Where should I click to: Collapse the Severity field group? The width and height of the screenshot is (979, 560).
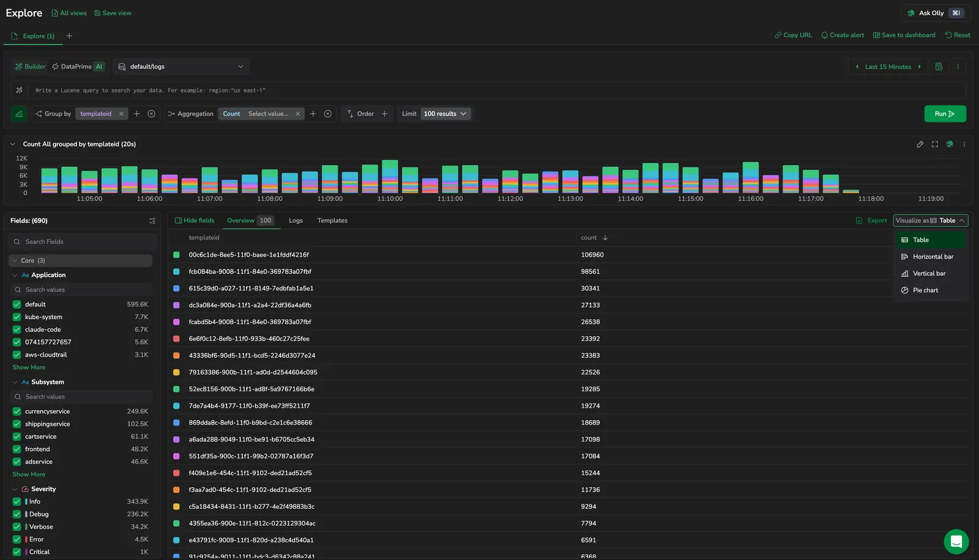point(15,489)
